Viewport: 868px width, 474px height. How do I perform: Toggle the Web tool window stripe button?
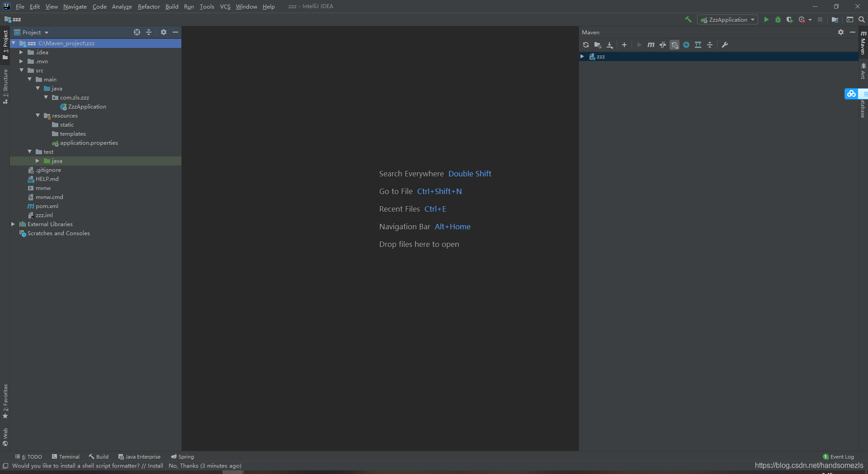tap(5, 437)
